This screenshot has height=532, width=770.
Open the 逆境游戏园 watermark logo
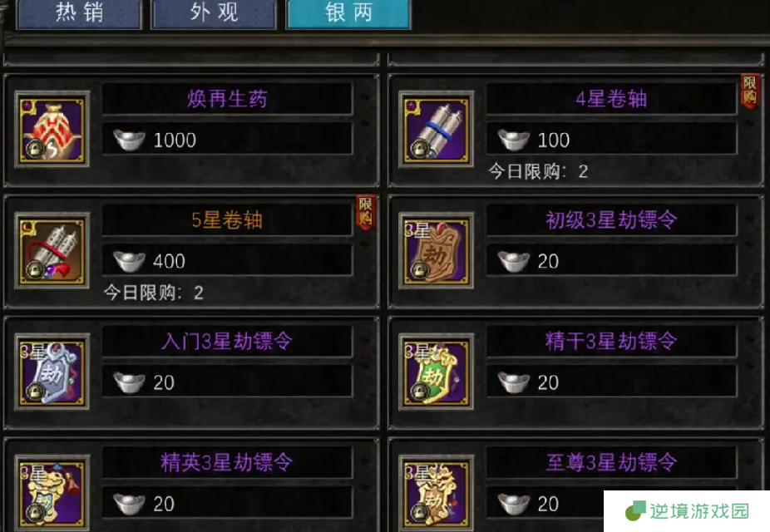click(x=687, y=511)
